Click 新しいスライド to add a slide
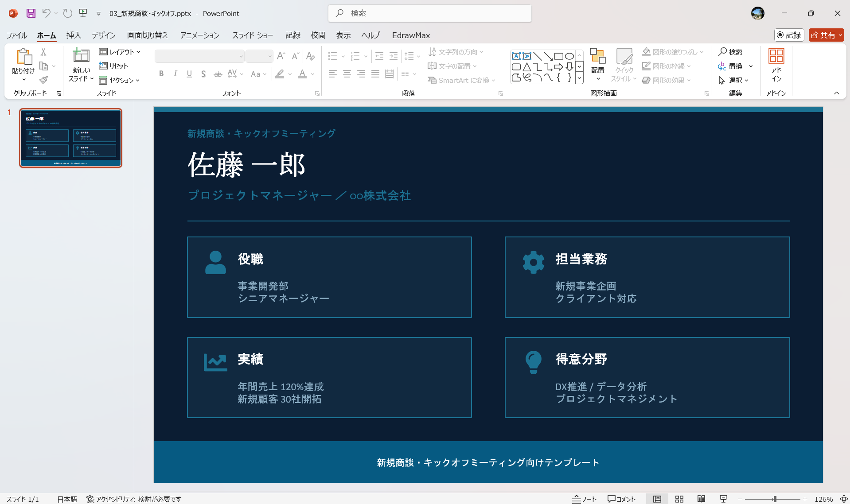Screen dimensions: 850x504 pyautogui.click(x=81, y=64)
